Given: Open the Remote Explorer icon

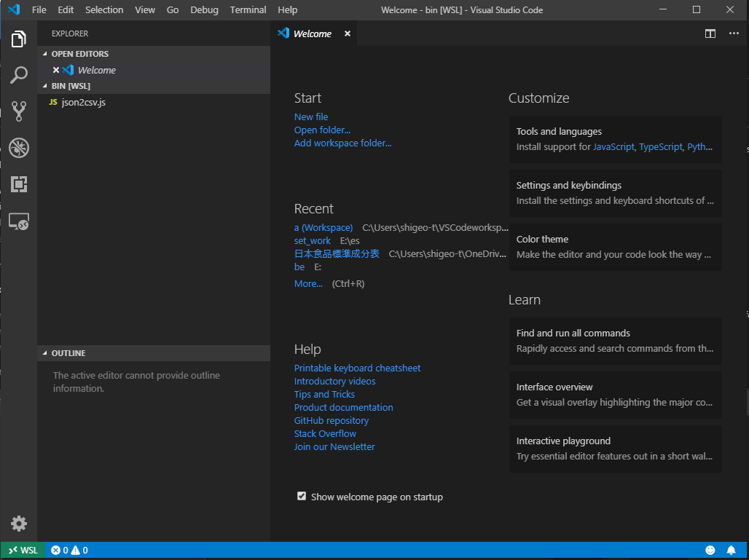Looking at the screenshot, I should (x=19, y=221).
